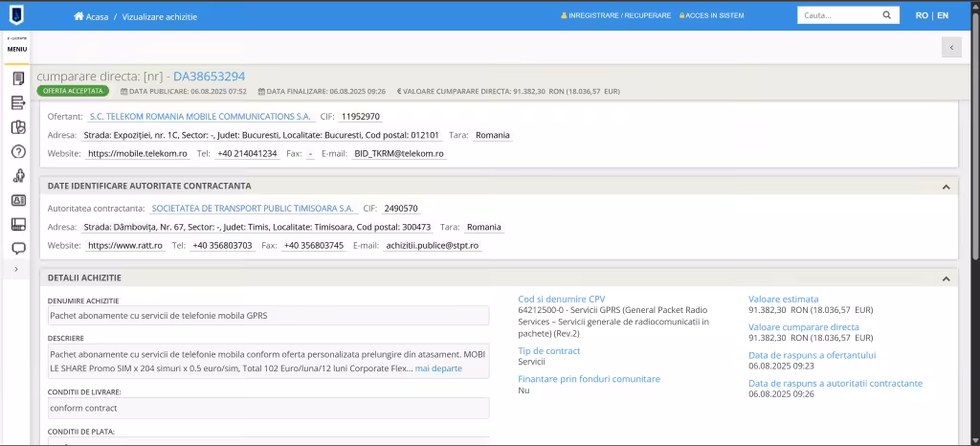
Task: Open the MENIU sidebar menu
Action: [17, 47]
